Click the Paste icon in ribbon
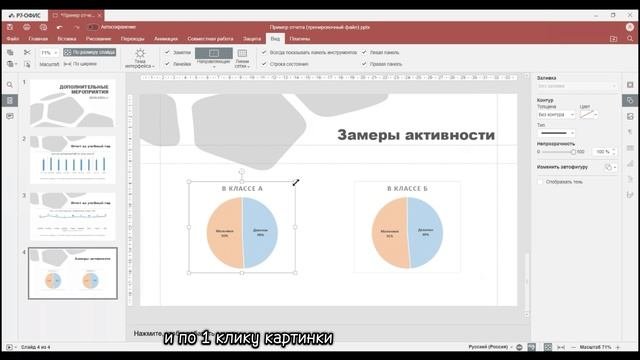The width and height of the screenshot is (640, 360). coord(10,64)
